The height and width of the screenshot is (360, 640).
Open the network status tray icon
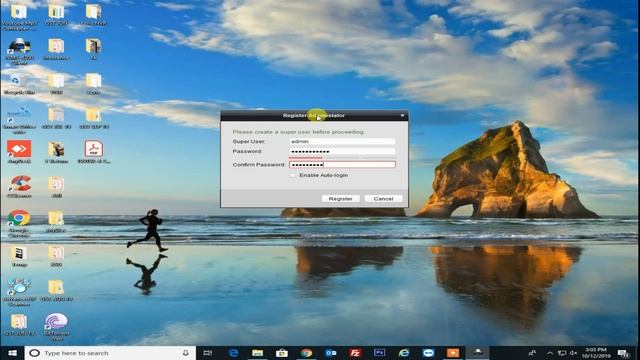click(562, 353)
